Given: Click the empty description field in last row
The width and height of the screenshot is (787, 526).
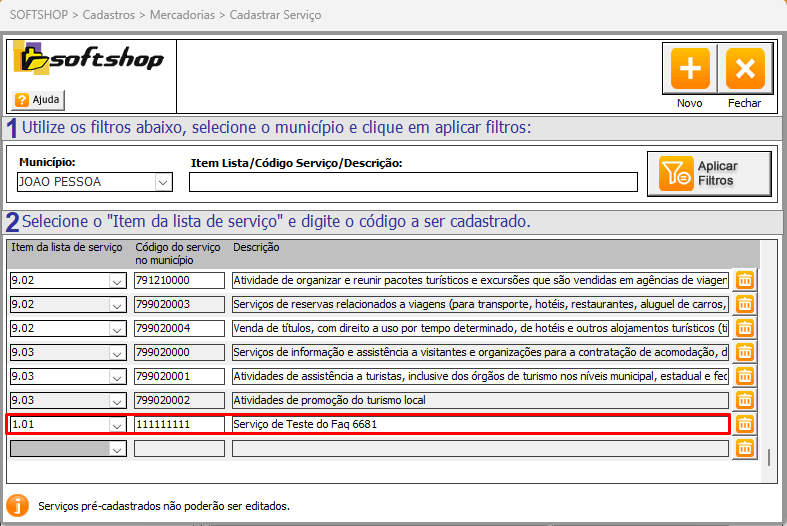Looking at the screenshot, I should pos(480,449).
